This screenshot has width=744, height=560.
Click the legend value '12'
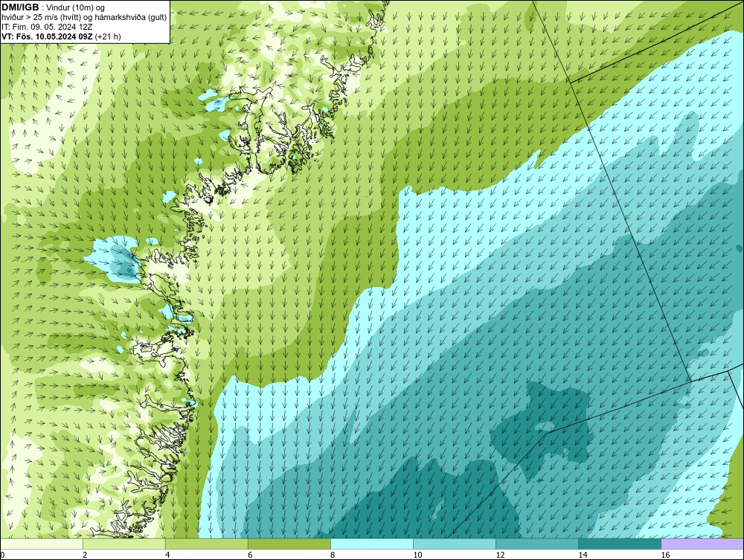click(x=500, y=555)
